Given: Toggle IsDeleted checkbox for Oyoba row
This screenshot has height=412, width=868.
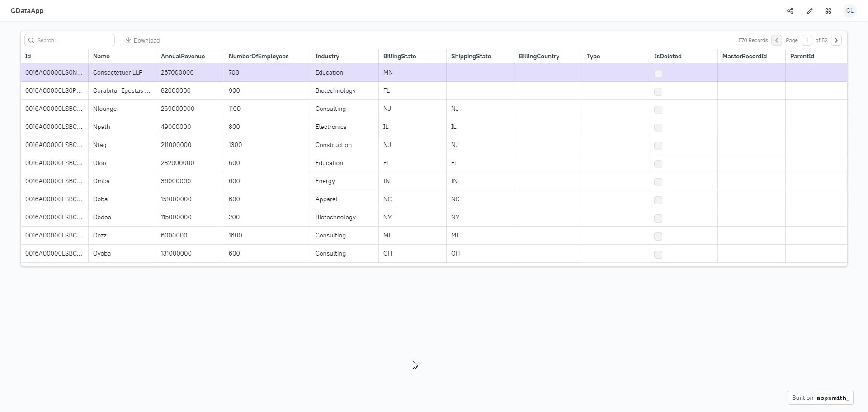Looking at the screenshot, I should point(658,255).
